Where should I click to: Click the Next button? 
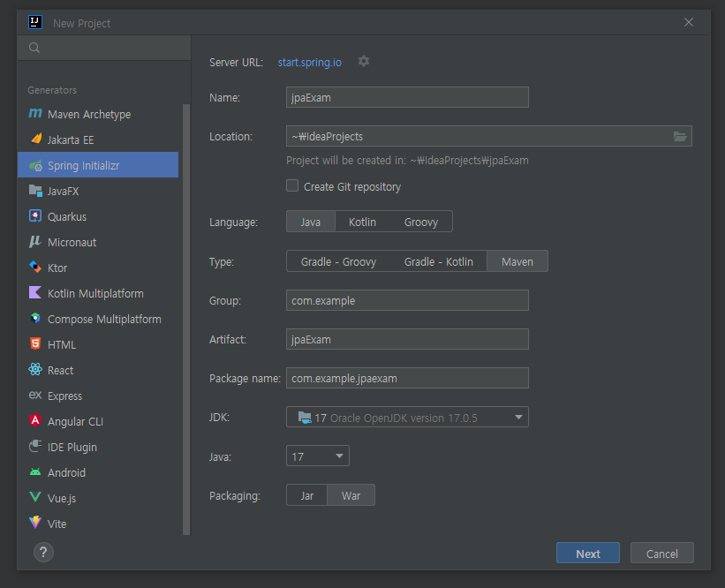[587, 553]
